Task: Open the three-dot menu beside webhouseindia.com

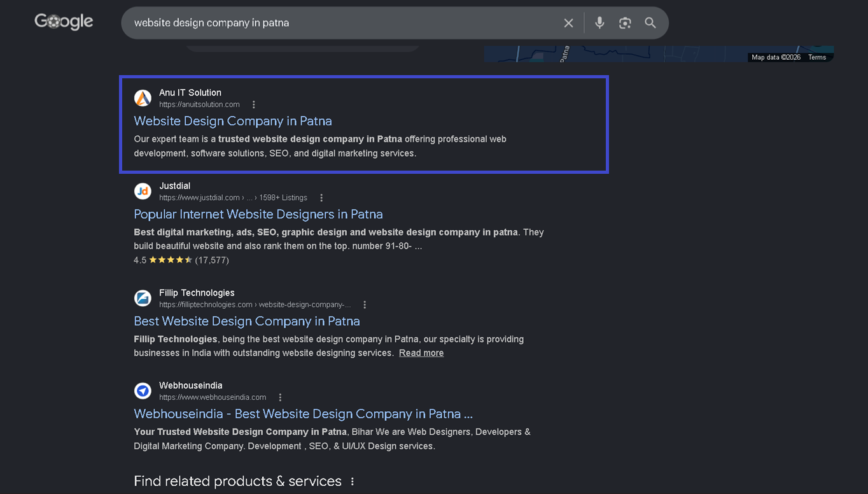Action: (280, 398)
